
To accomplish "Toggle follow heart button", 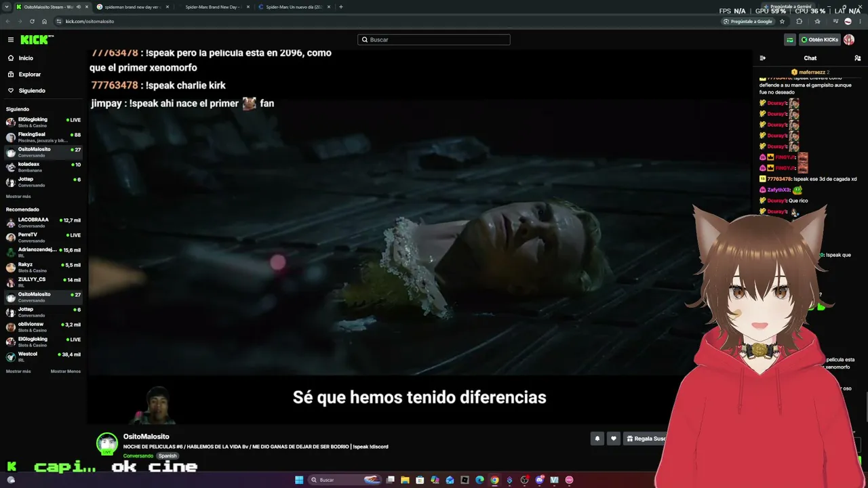I will point(614,439).
